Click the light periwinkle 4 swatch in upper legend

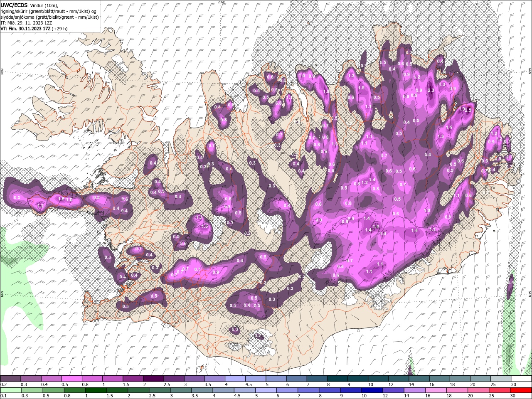pos(235,379)
